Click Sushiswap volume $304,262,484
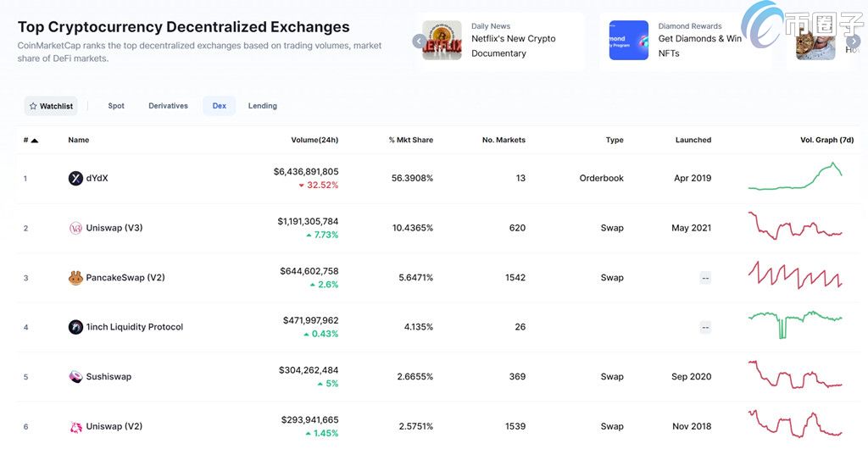The image size is (868, 449). click(x=309, y=370)
